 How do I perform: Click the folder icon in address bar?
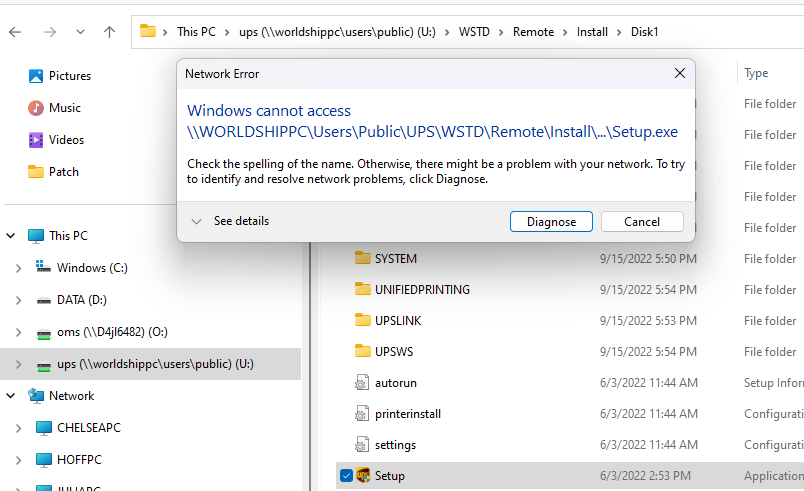pyautogui.click(x=148, y=31)
